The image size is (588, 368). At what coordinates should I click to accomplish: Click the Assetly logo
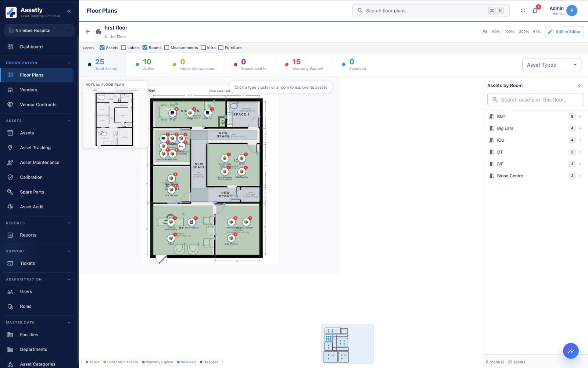pos(11,12)
